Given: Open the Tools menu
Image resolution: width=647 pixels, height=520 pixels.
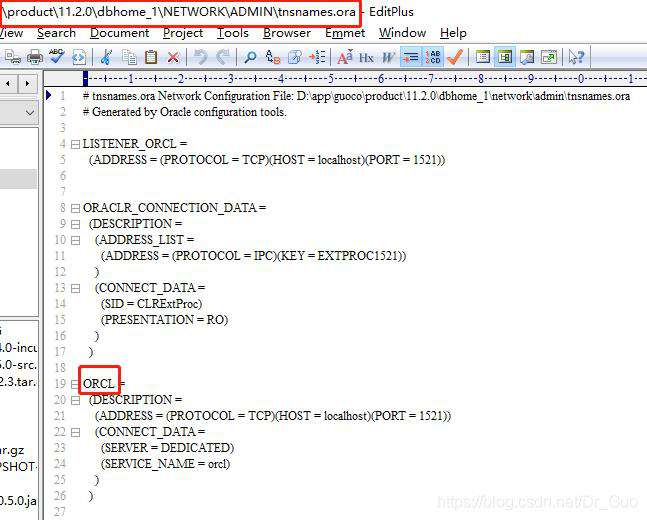Looking at the screenshot, I should [x=233, y=33].
